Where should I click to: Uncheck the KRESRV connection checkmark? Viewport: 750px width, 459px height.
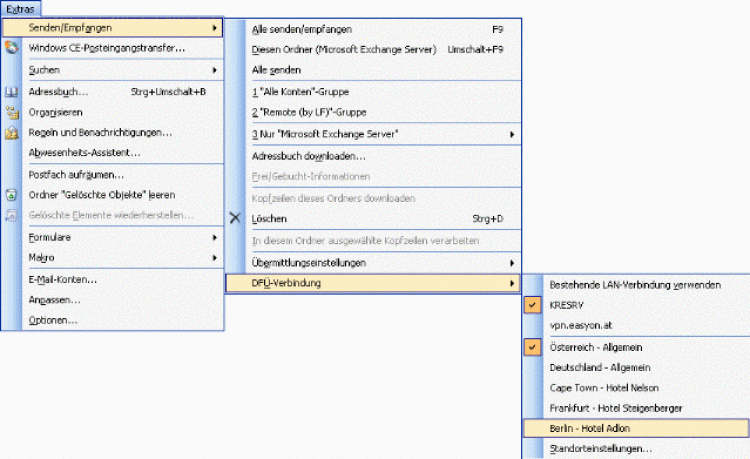[x=531, y=305]
